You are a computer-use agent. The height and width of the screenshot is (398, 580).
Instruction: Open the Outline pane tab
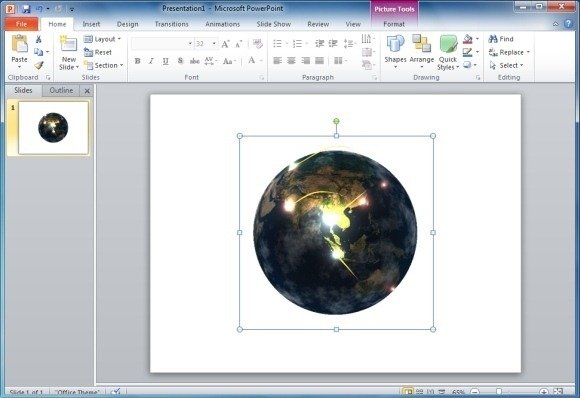click(x=61, y=91)
